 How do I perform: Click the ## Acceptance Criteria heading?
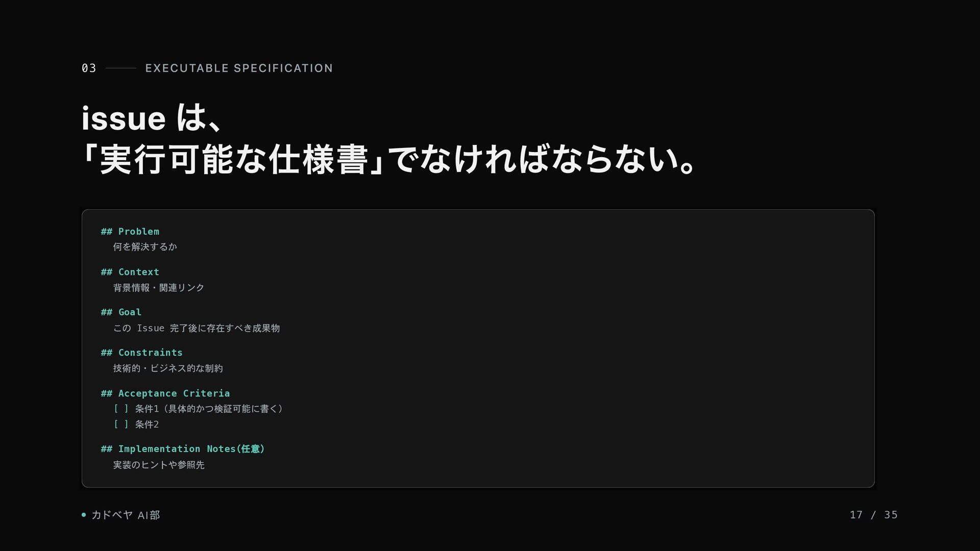165,393
